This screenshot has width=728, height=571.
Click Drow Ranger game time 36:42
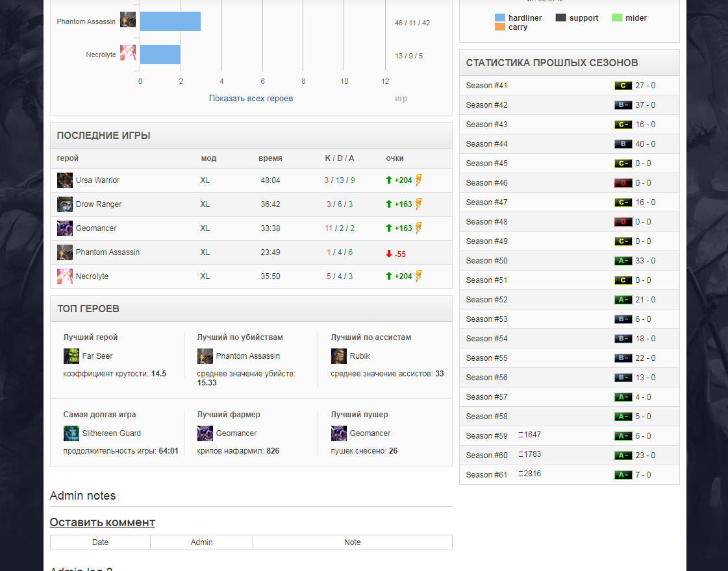point(270,204)
